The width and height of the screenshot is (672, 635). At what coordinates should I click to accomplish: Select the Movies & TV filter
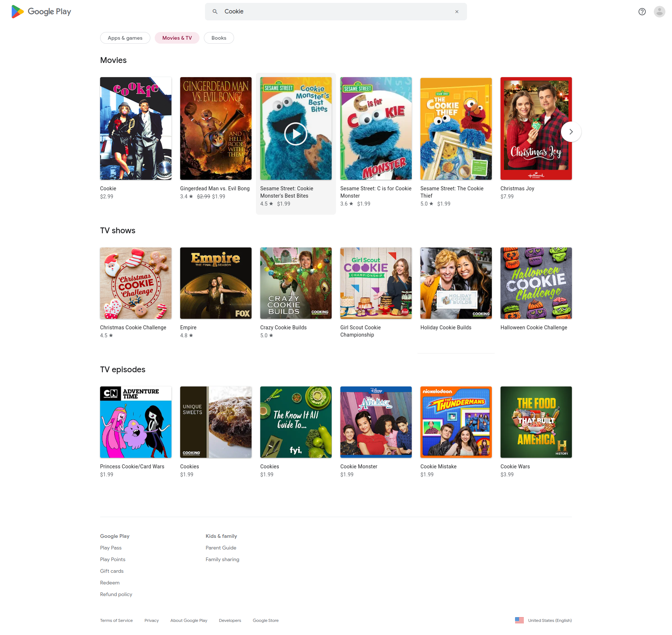click(177, 38)
